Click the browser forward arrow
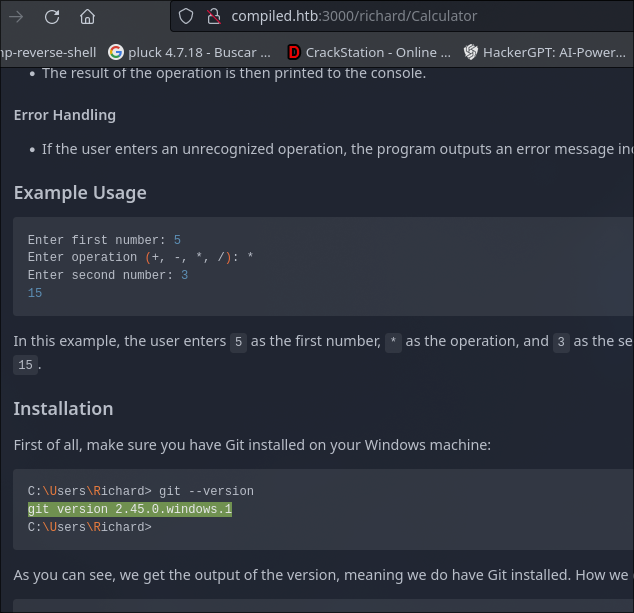 point(16,17)
